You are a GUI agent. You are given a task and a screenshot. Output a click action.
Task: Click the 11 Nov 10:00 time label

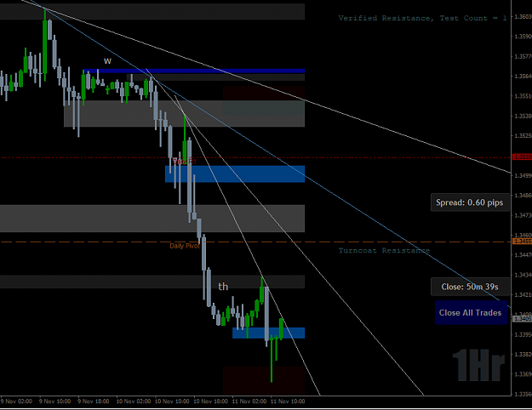pos(288,401)
